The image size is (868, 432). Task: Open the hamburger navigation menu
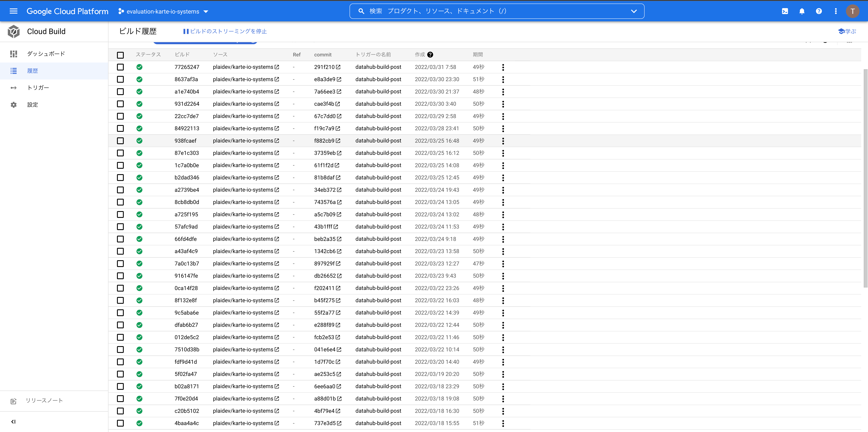tap(14, 11)
